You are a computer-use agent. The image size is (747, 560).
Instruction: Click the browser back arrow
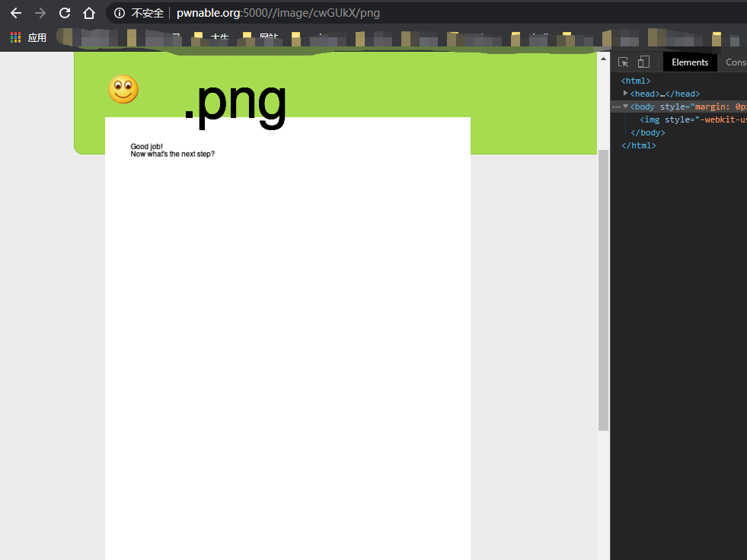tap(15, 13)
